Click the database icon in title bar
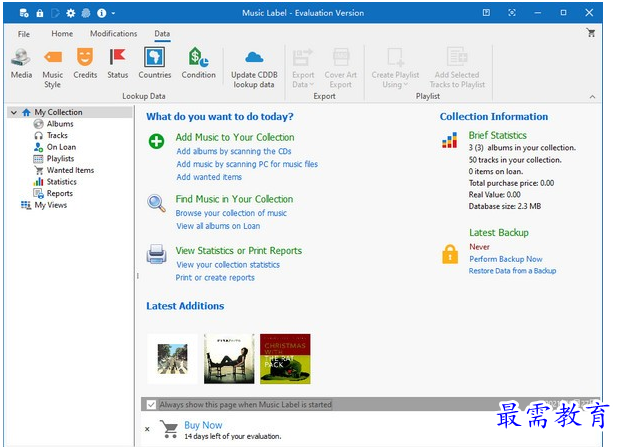The height and width of the screenshot is (447, 618). [x=24, y=13]
